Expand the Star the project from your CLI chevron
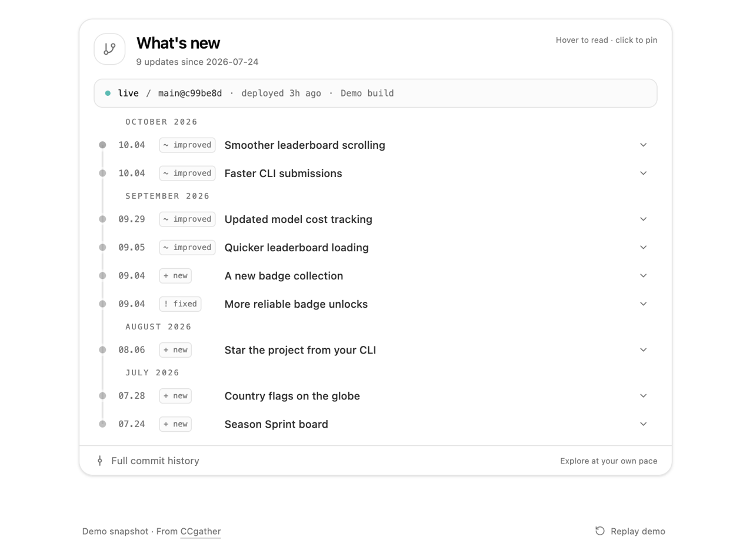This screenshot has height=560, width=753. click(x=643, y=349)
